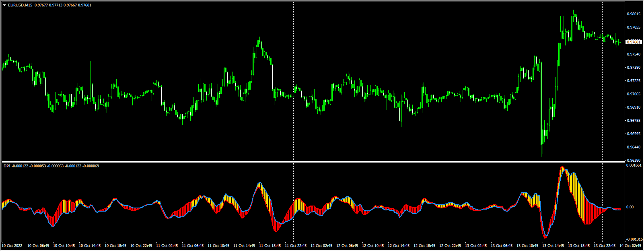Click the 11 Oct 18:45 time label
This screenshot has height=251, width=644.
pyautogui.click(x=270, y=245)
